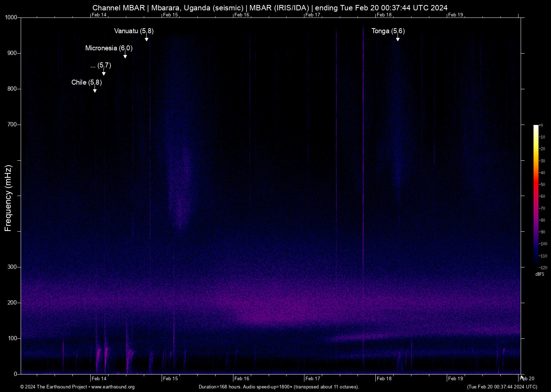The width and height of the screenshot is (551, 392).
Task: Open the Feb 20 end-of-record marker
Action: 526,378
